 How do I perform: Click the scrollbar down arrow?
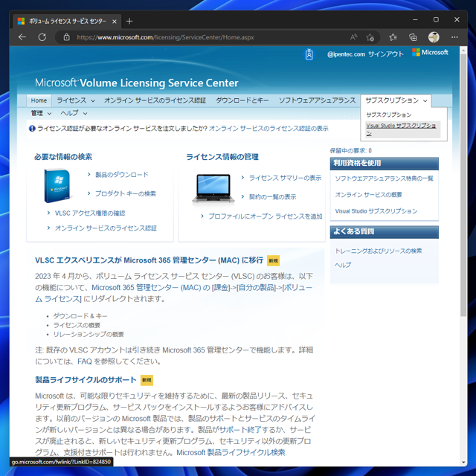click(x=463, y=463)
